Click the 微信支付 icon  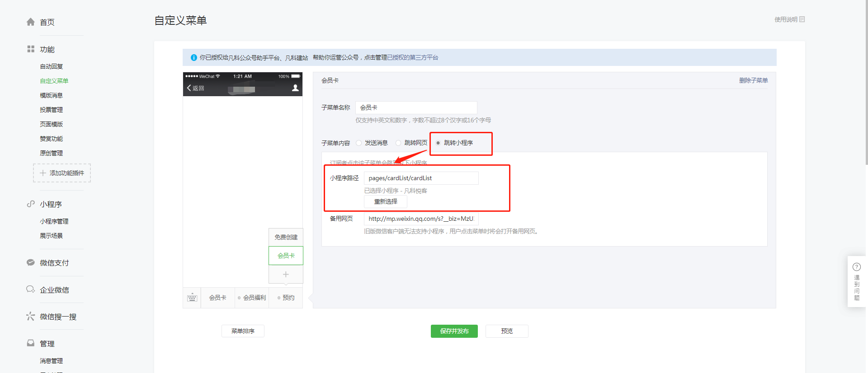point(31,262)
